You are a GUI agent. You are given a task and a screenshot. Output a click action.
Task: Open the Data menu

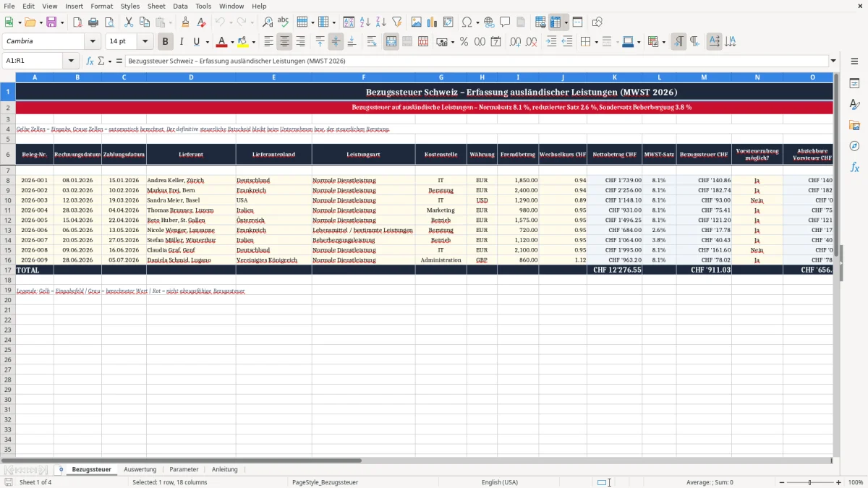180,6
